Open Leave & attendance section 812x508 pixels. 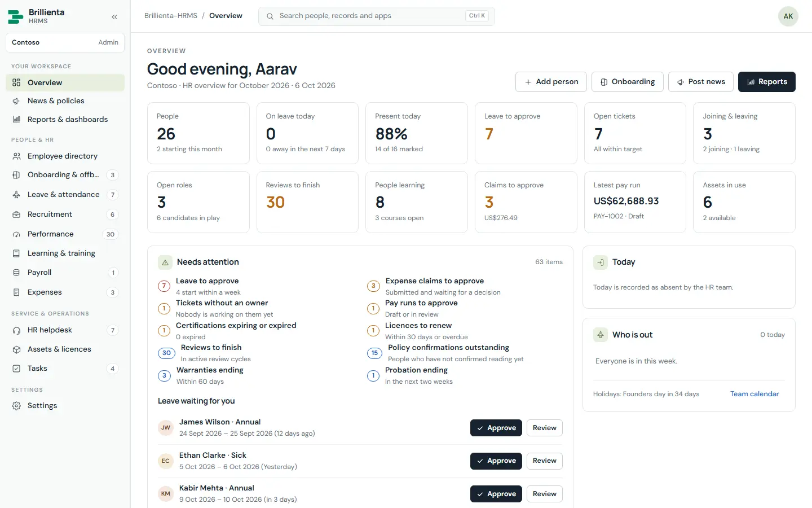pos(65,195)
